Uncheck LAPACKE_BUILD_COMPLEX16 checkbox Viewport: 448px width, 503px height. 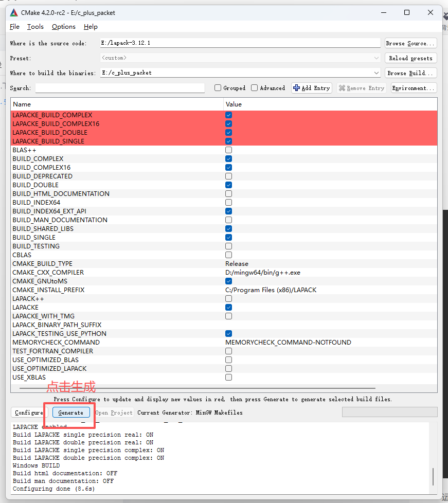tap(228, 124)
